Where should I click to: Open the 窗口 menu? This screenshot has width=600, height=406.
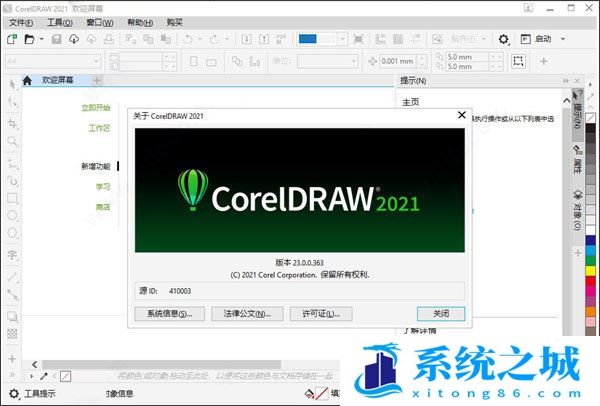point(100,23)
